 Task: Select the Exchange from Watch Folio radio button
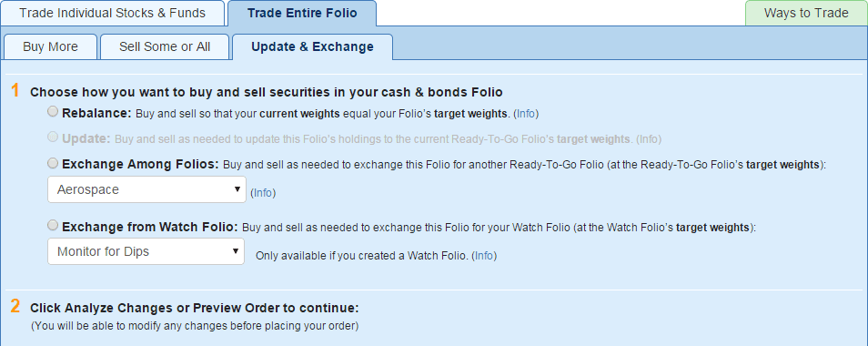click(53, 225)
